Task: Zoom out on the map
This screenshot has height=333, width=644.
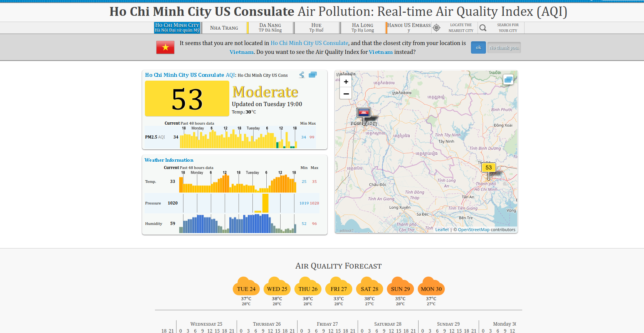Action: pos(346,93)
